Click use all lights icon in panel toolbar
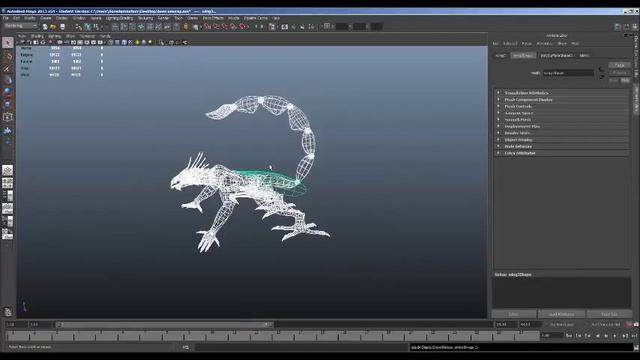This screenshot has height=360, width=640. click(x=137, y=42)
